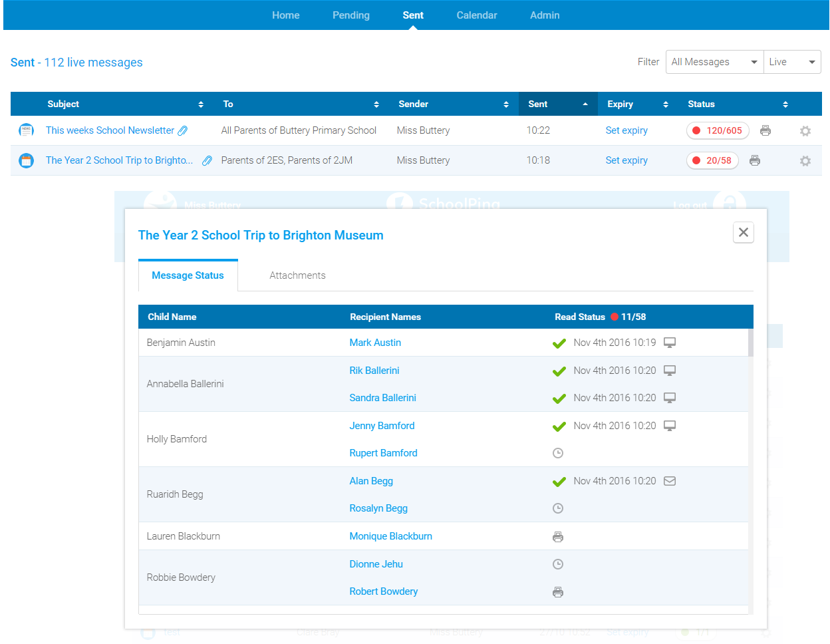Screen dimensions: 830x644
Task: Open the 20/58 read status badge
Action: coord(712,160)
